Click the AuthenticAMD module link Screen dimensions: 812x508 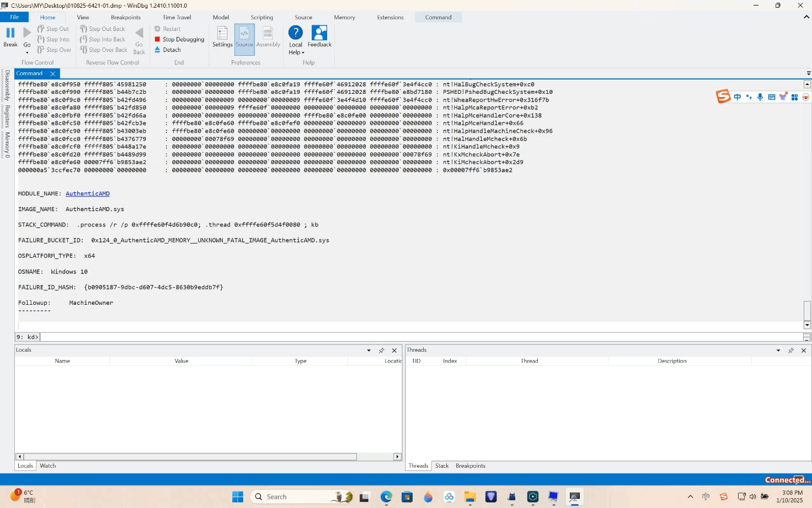pyautogui.click(x=87, y=194)
